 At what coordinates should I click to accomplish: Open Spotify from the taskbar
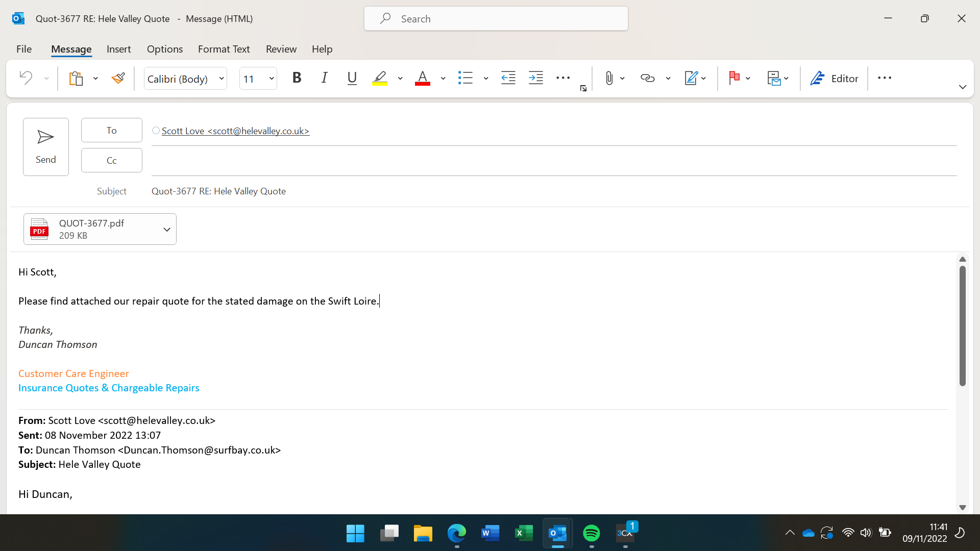click(591, 533)
